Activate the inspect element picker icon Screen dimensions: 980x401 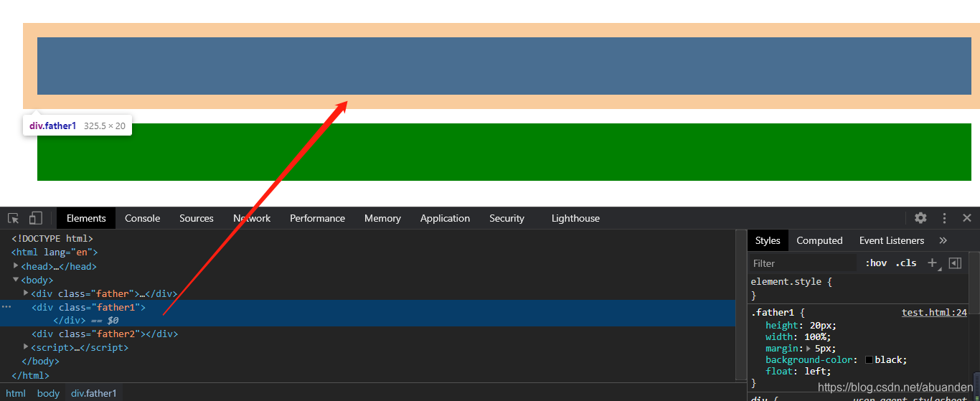[14, 218]
